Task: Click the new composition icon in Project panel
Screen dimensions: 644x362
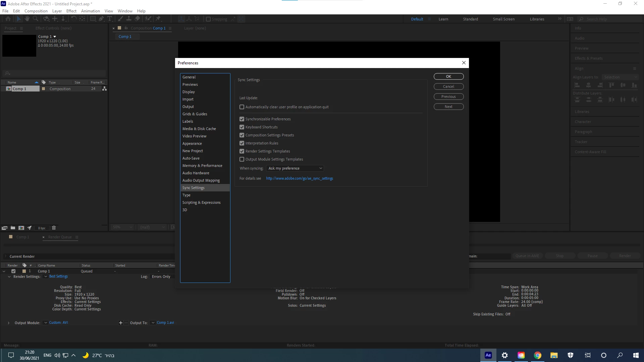Action: tap(21, 228)
